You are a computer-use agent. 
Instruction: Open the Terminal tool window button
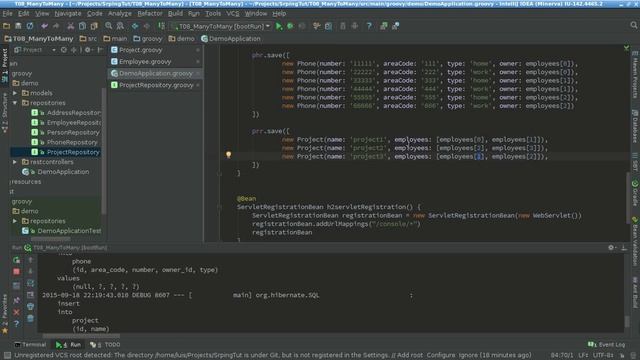(x=30, y=344)
